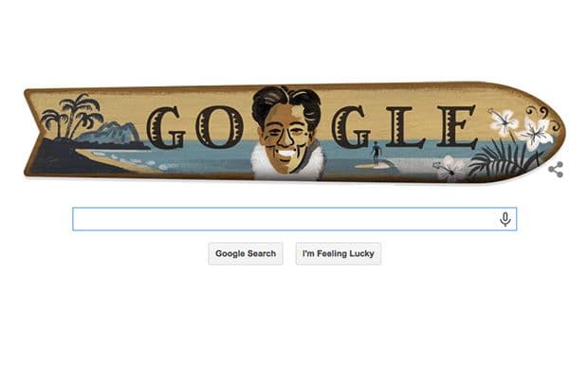Click the first letter G of the doodle
The height and width of the screenshot is (389, 588).
166,128
